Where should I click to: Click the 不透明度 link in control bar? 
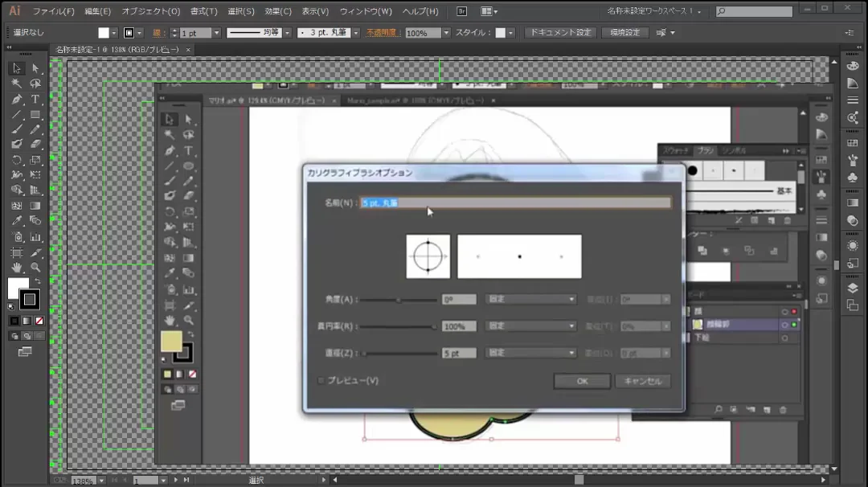[381, 33]
